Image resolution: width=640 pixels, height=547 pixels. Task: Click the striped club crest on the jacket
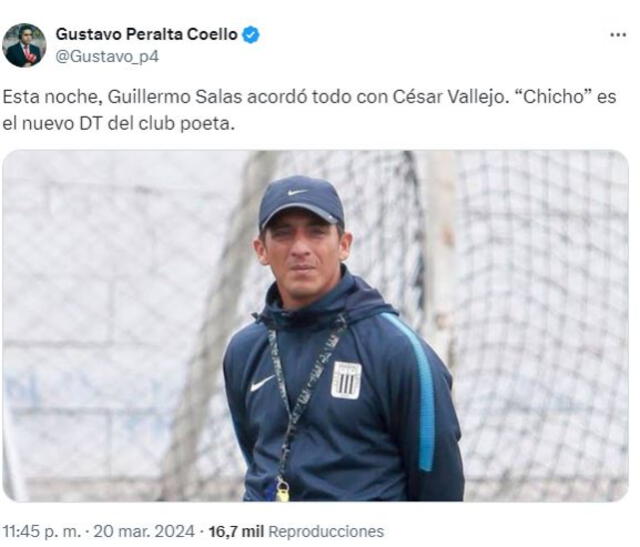346,380
